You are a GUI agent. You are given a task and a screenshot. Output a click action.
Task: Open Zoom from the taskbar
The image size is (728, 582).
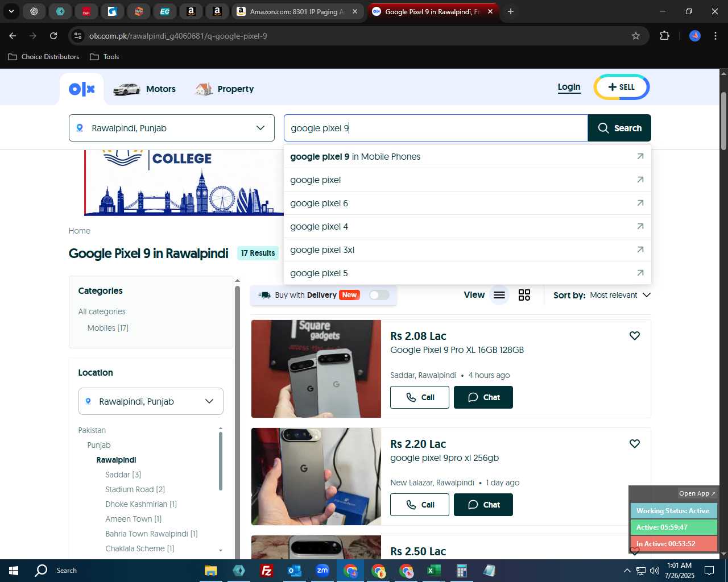[322, 571]
